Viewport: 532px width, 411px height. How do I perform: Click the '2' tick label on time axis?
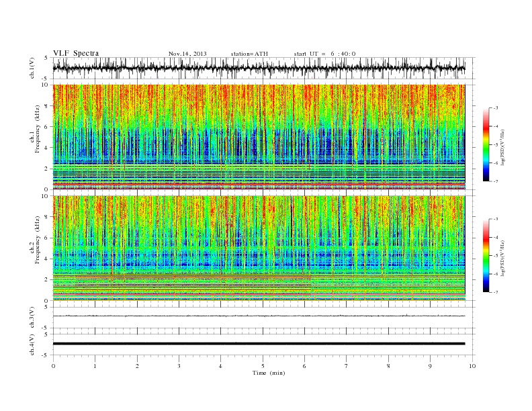(x=137, y=366)
